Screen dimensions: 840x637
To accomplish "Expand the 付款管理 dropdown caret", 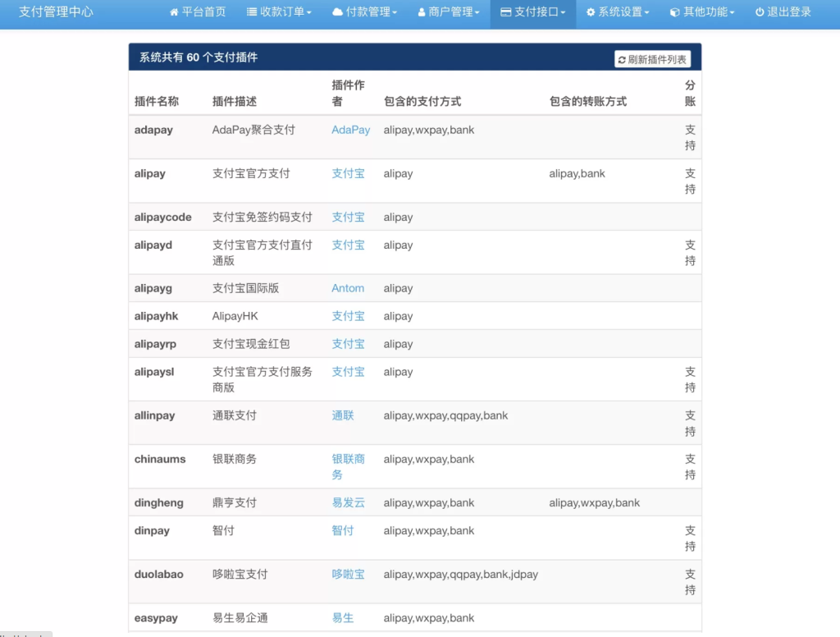I will point(395,13).
